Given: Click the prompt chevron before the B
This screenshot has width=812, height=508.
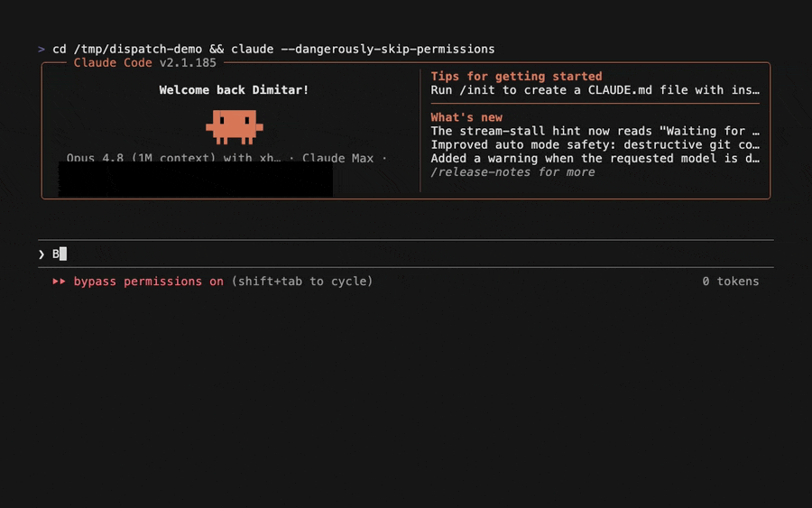Looking at the screenshot, I should click(x=42, y=254).
